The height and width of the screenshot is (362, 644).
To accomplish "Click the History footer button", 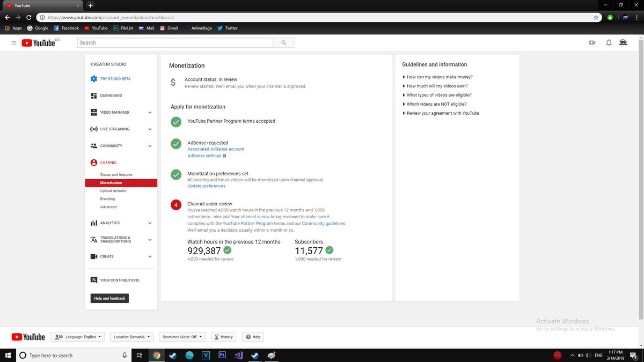I will pos(223,337).
